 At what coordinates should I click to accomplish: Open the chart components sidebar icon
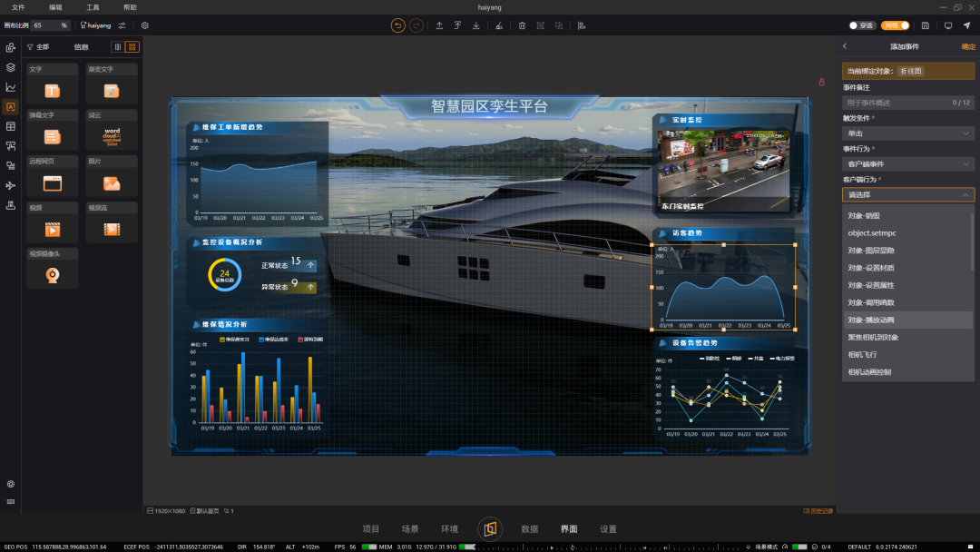point(11,87)
